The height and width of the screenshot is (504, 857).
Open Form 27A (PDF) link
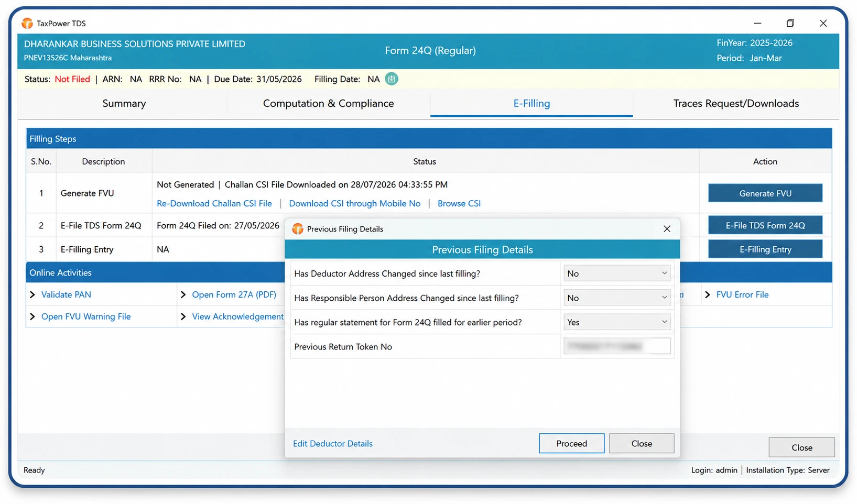pos(234,294)
